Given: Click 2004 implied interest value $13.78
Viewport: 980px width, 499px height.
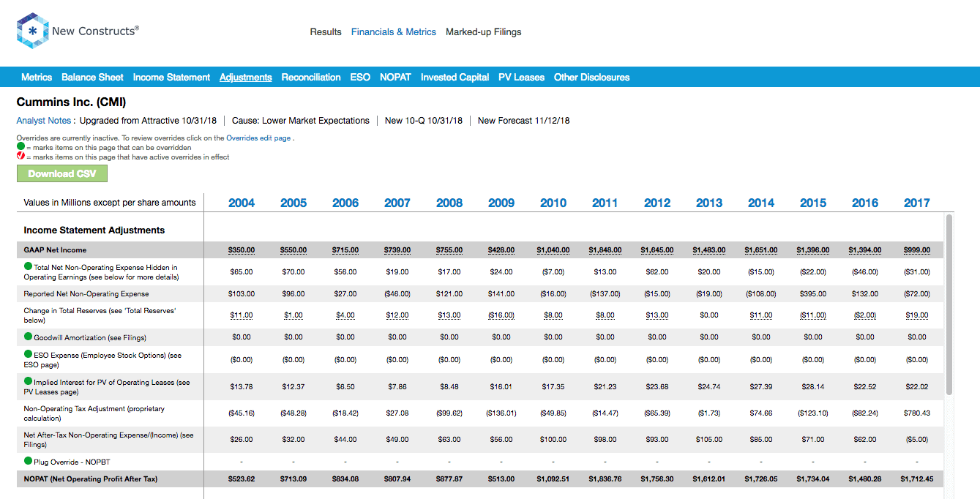Looking at the screenshot, I should [x=242, y=386].
